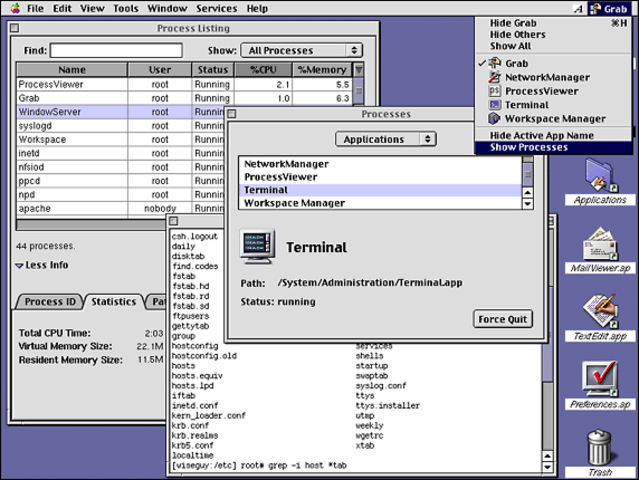Select the nfsiod process row
This screenshot has height=480, width=639.
(121, 167)
